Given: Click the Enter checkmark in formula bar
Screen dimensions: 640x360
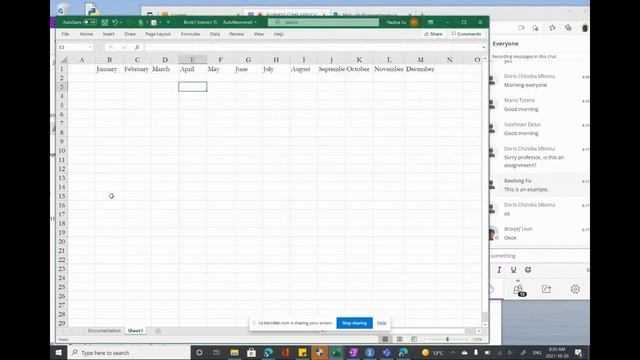Looking at the screenshot, I should [124, 47].
